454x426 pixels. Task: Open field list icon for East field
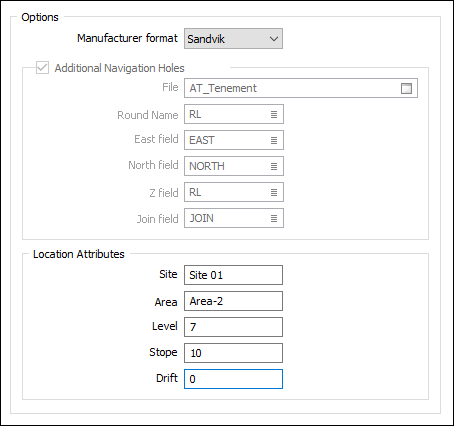click(274, 140)
